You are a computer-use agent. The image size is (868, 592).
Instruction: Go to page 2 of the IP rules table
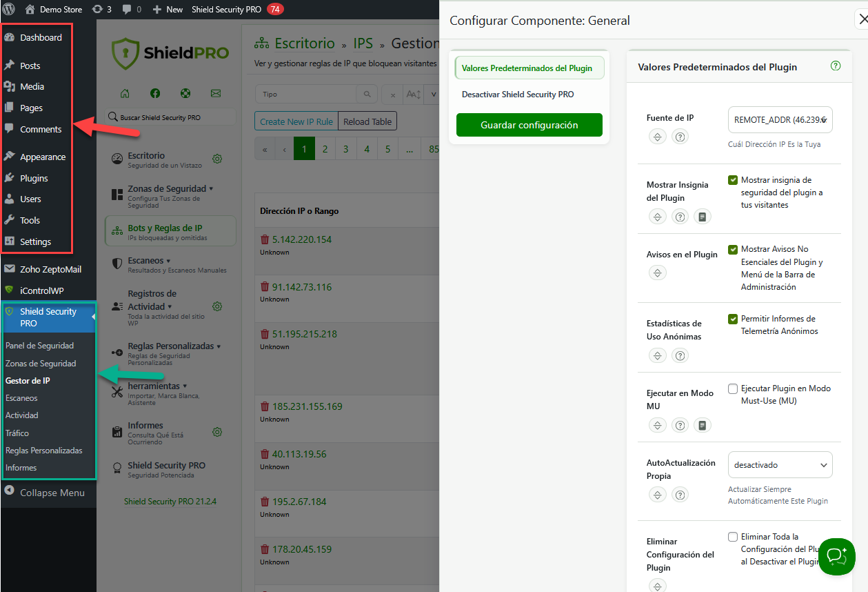tap(325, 148)
